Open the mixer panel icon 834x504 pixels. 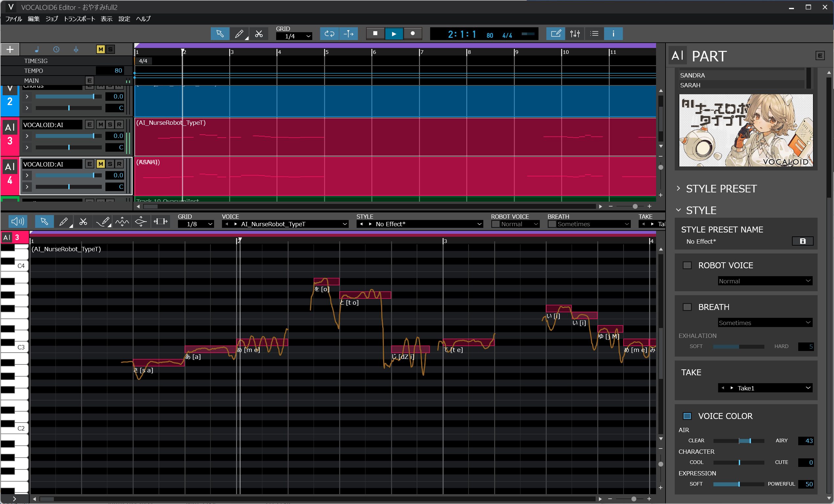(575, 33)
